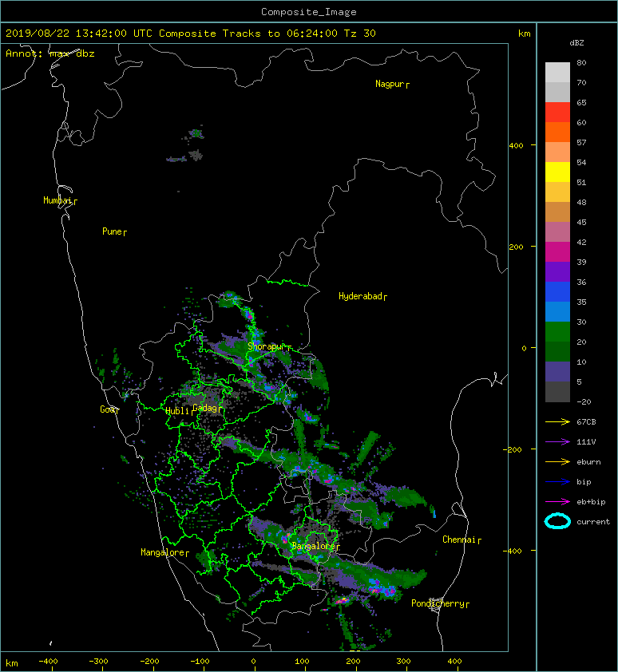Select the dark green 20 dBZ swatch

pos(557,351)
